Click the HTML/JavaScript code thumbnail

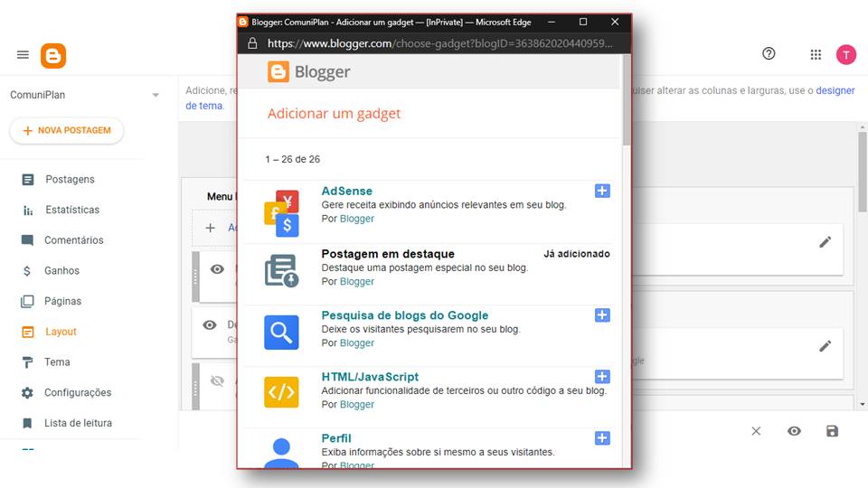click(281, 391)
